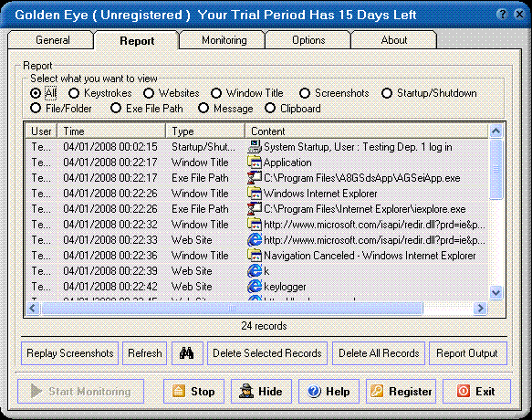Click Delete All Records button
532x420 pixels.
click(379, 353)
